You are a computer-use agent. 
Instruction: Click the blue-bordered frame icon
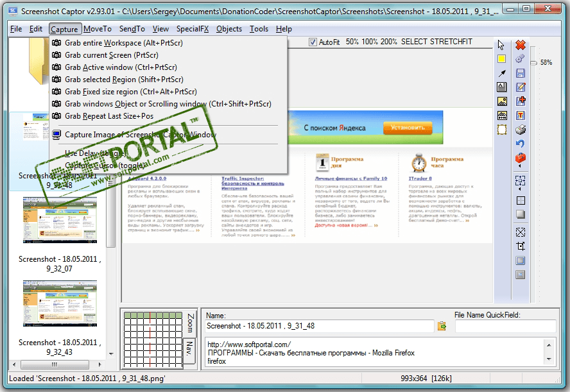pos(521,260)
